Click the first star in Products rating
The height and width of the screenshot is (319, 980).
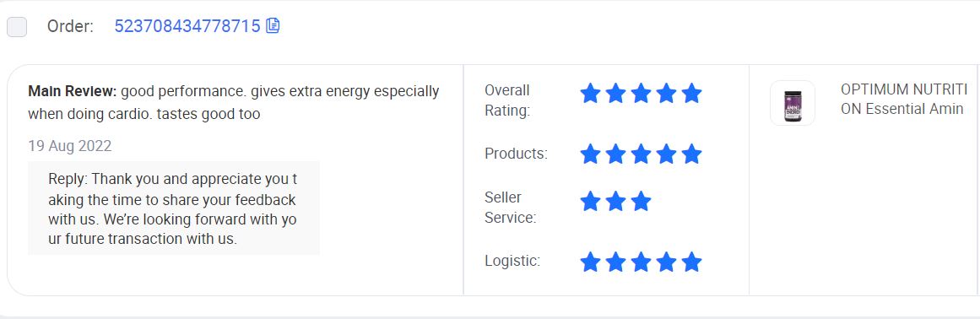[590, 154]
